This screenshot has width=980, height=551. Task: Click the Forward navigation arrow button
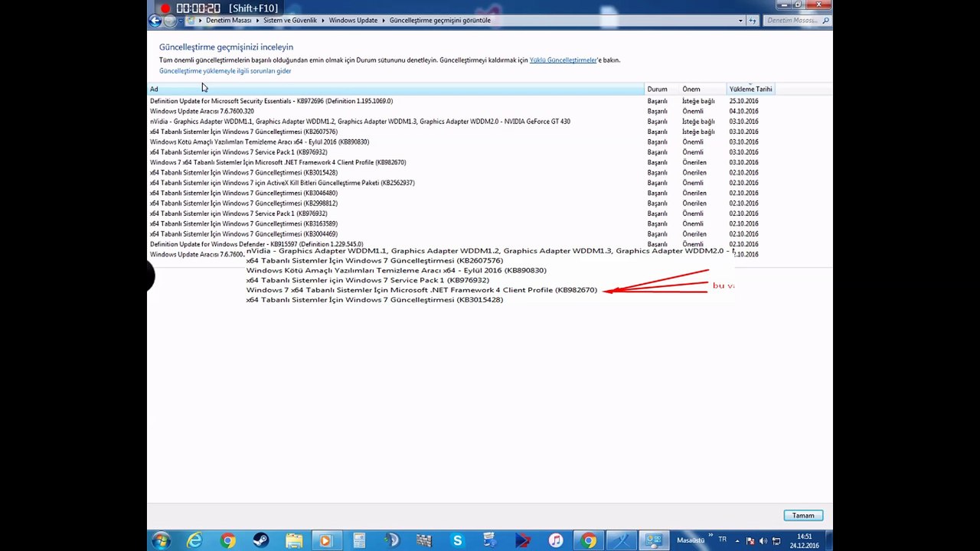[x=170, y=21]
